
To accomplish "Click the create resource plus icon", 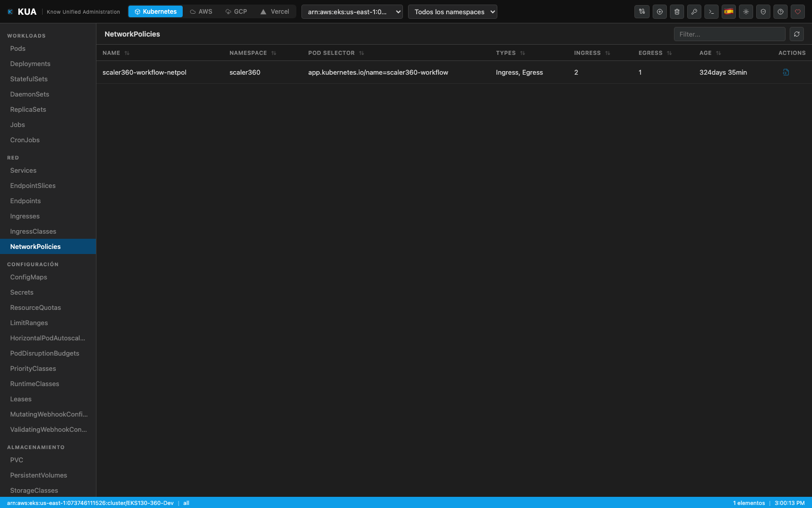I will coord(659,12).
